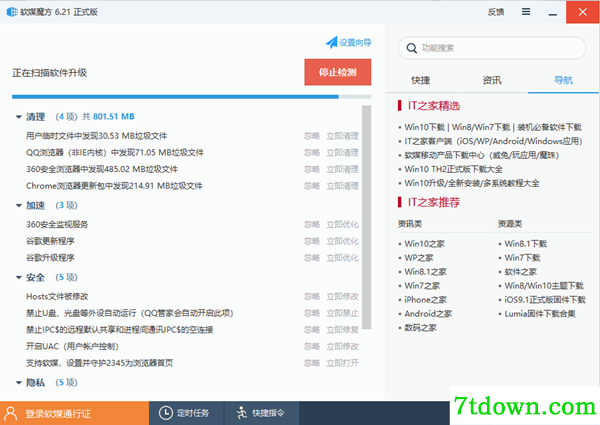The image size is (600, 425).
Task: Select 用户临时文件中发现30.53 MB垃圾文件 row text
Action: pyautogui.click(x=96, y=136)
